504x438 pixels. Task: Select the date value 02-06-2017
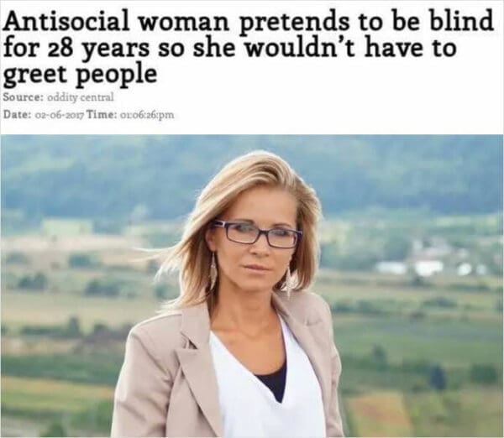(59, 114)
